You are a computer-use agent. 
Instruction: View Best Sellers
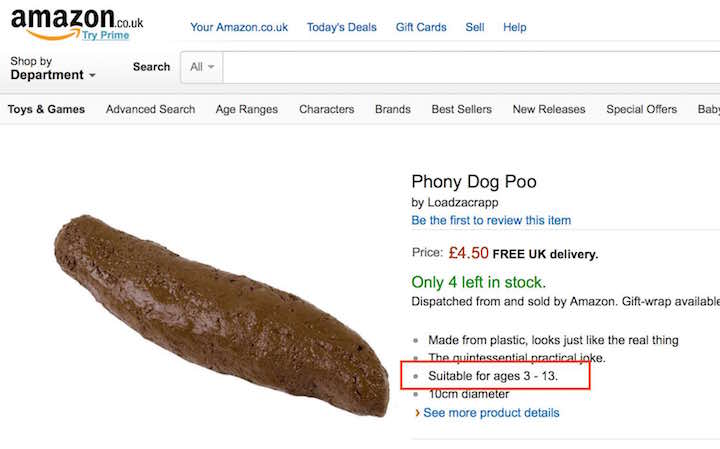(461, 110)
